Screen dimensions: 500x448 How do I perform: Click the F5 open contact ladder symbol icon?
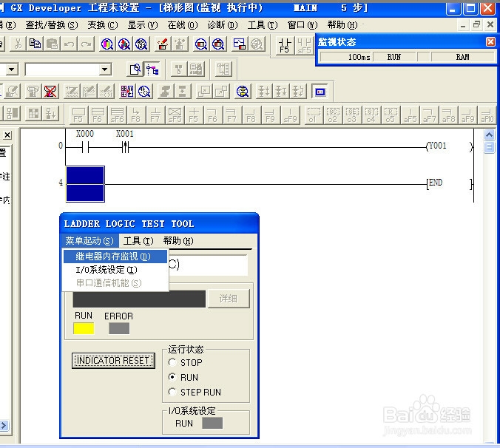point(285,45)
